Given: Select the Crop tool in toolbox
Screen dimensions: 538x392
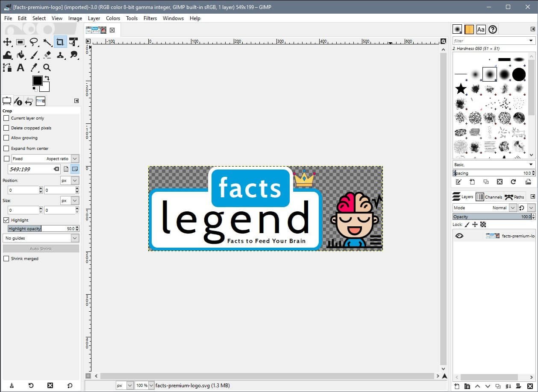Looking at the screenshot, I should [60, 42].
